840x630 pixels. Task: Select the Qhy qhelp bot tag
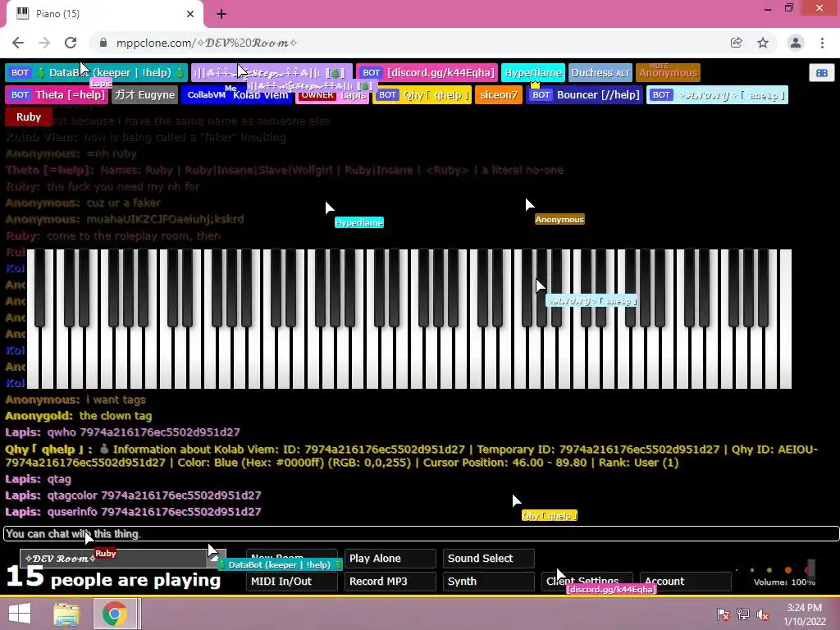click(422, 95)
